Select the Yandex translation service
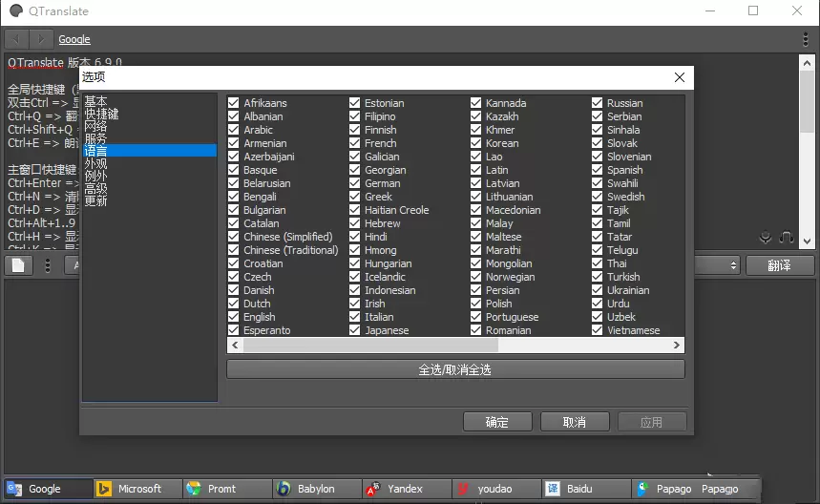The height and width of the screenshot is (504, 820). [408, 489]
